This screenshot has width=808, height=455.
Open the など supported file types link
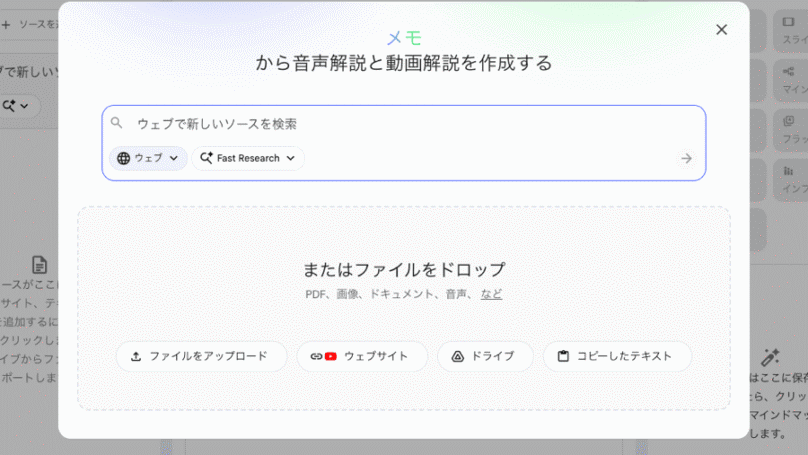pos(491,294)
